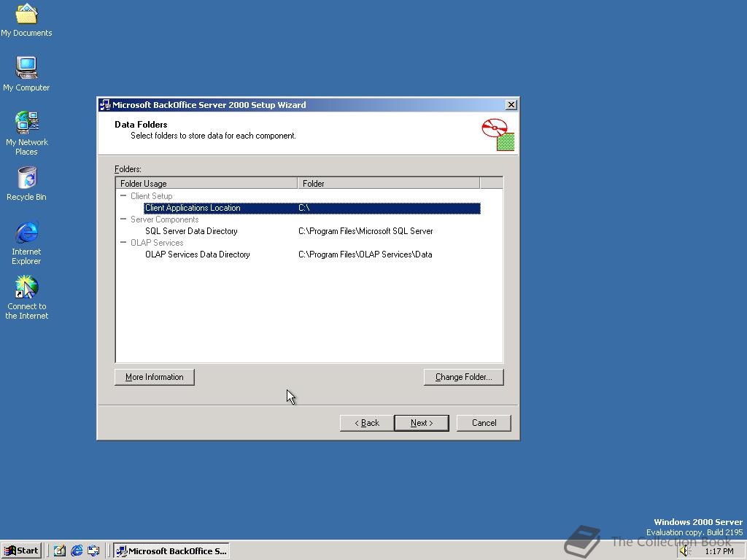Click the Outlook Express quick launch icon
The width and height of the screenshot is (747, 560).
click(93, 551)
